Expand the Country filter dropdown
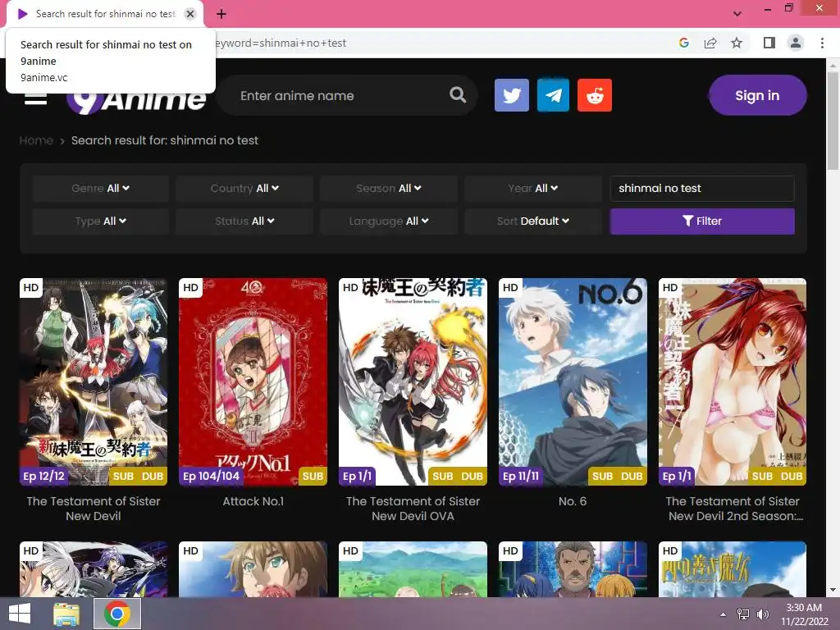This screenshot has height=630, width=840. pos(244,188)
